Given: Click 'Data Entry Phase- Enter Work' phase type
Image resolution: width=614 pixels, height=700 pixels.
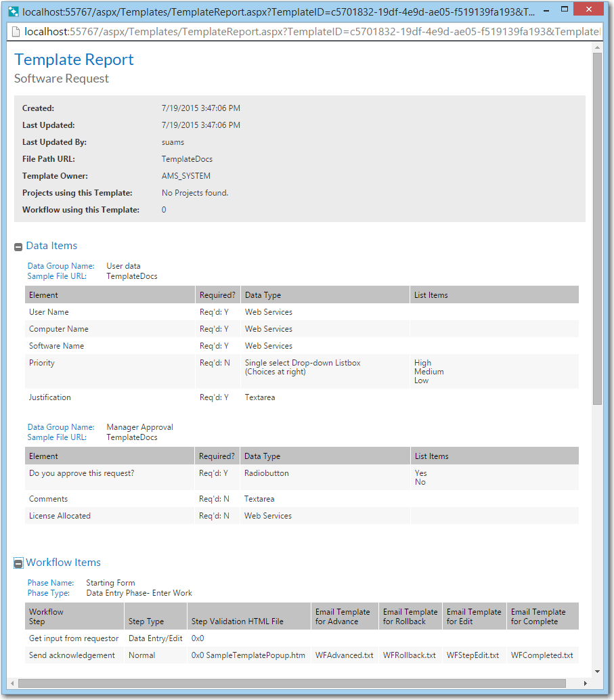Looking at the screenshot, I should 139,593.
